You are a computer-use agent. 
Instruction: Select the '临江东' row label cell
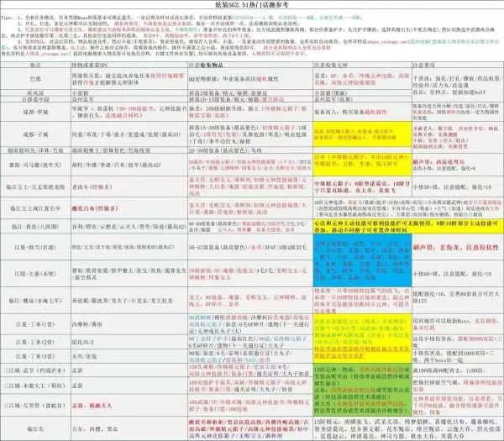35,428
